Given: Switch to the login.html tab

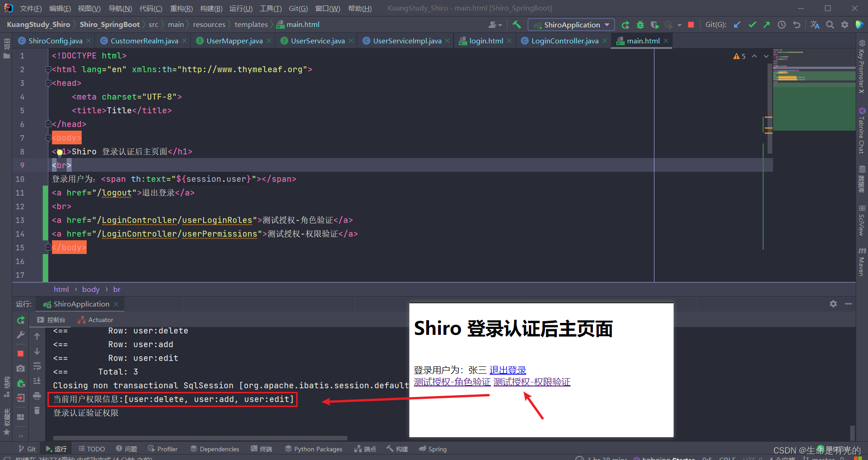Looking at the screenshot, I should point(486,41).
